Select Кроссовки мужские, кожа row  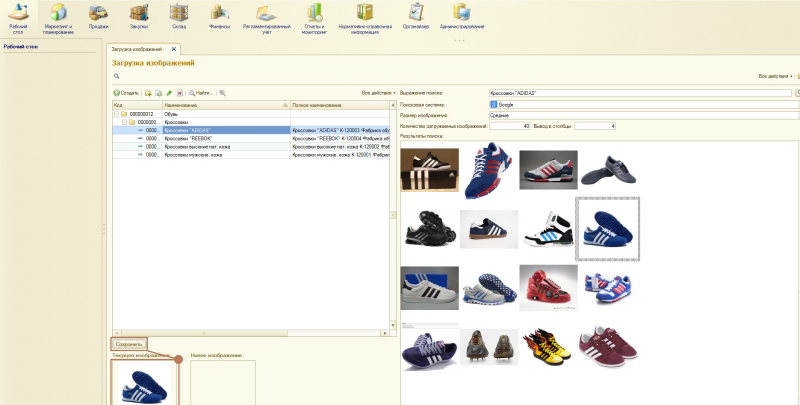[251, 155]
